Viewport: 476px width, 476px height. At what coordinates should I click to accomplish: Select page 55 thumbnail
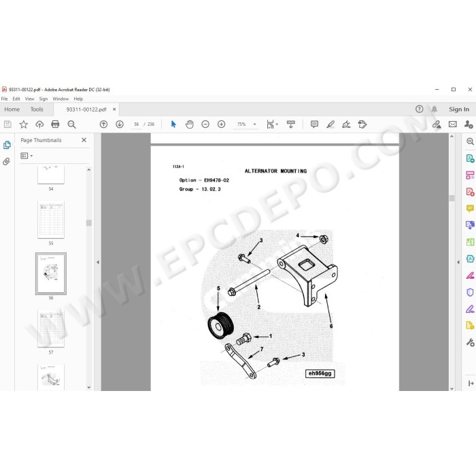pos(51,220)
